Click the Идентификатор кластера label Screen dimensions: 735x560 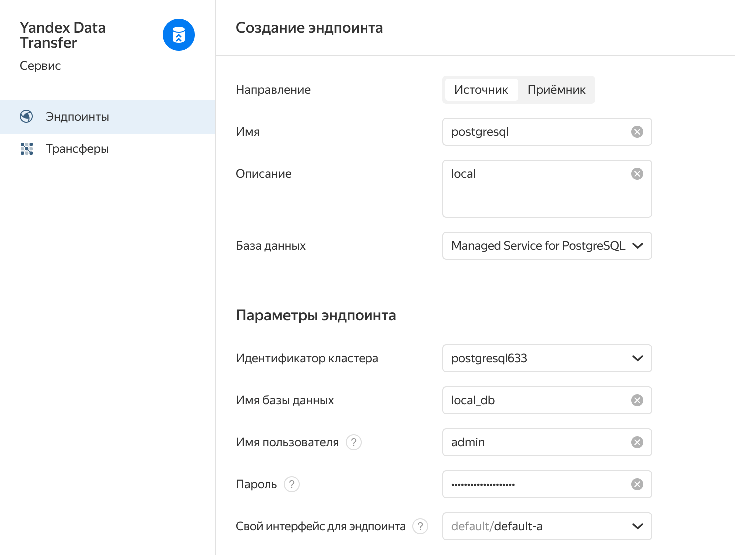pyautogui.click(x=307, y=358)
